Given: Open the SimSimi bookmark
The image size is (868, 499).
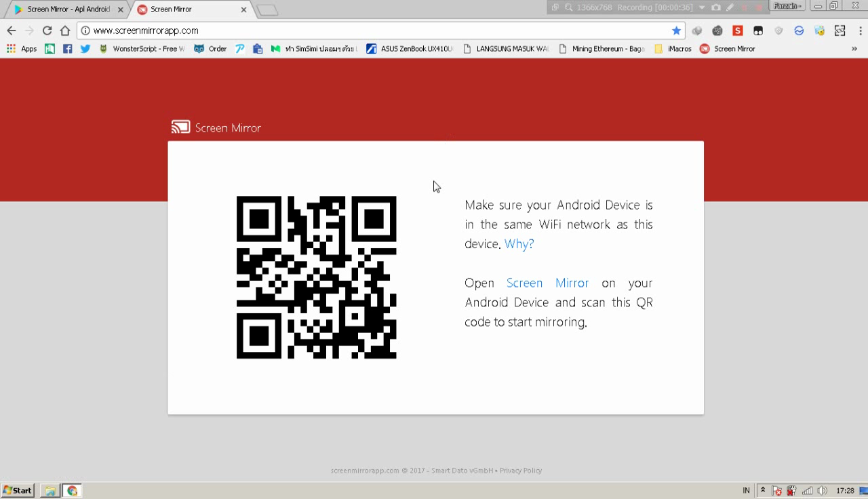Looking at the screenshot, I should pos(314,49).
